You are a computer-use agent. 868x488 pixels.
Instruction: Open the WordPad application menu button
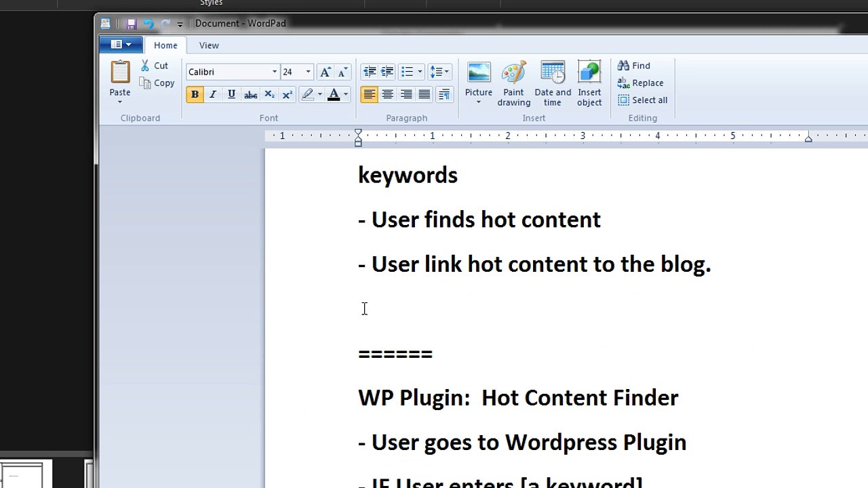coord(121,45)
